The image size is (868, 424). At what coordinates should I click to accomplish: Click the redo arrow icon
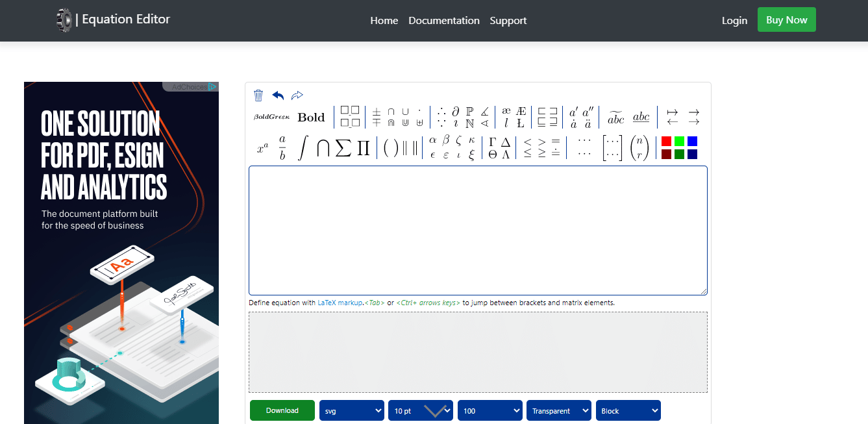297,95
